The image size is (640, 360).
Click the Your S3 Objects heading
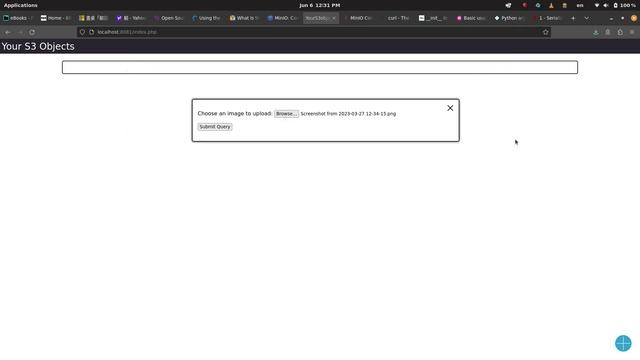(38, 47)
